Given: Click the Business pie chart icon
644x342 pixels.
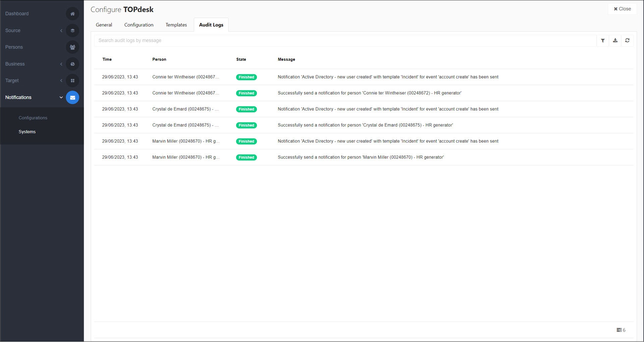Looking at the screenshot, I should (x=72, y=64).
